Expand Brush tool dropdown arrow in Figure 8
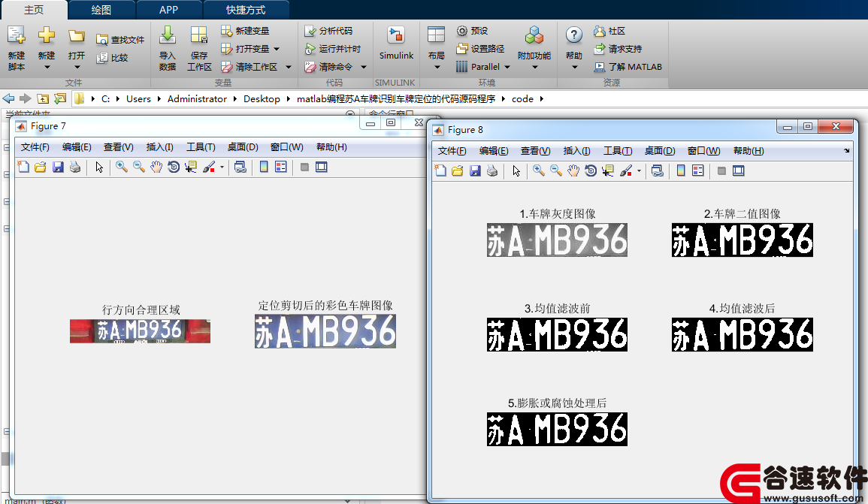Screen dimensions: 868x504 [639, 171]
